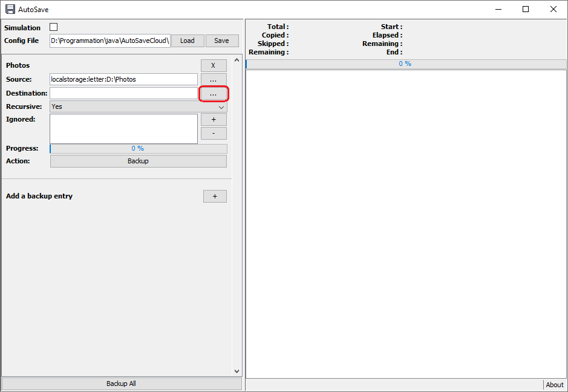This screenshot has height=392, width=568.
Task: Click the Recursive dropdown arrow
Action: pyautogui.click(x=221, y=107)
